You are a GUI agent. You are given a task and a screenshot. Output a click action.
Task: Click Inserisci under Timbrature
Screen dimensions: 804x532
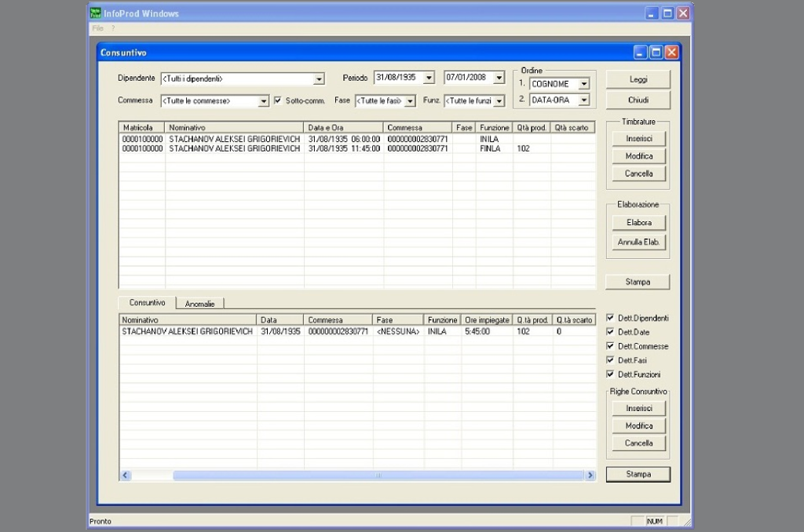coord(638,138)
